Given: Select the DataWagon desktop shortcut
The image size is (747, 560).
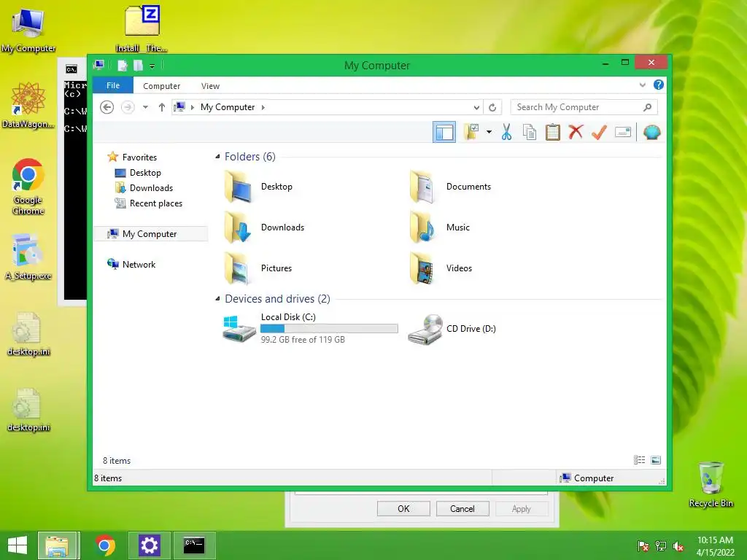Looking at the screenshot, I should point(28,105).
